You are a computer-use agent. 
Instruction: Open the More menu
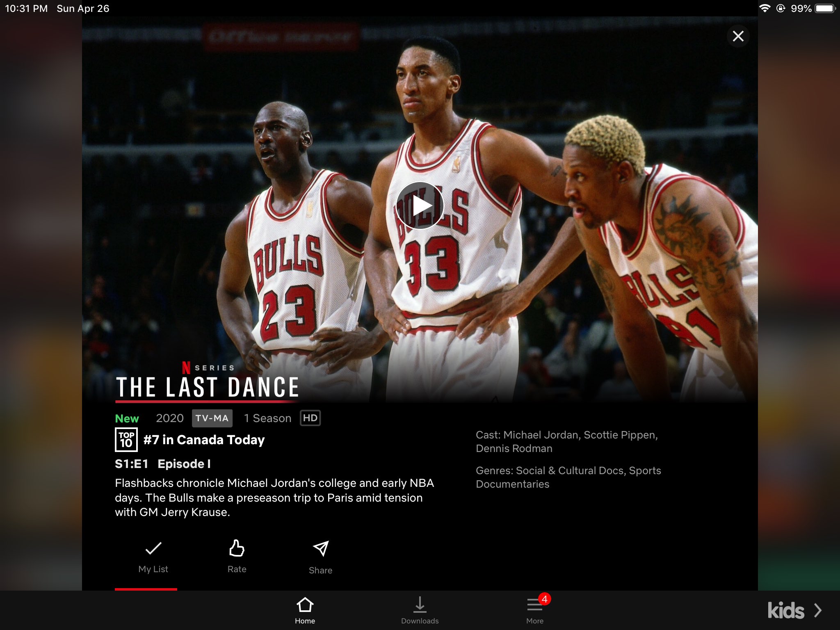pos(534,610)
